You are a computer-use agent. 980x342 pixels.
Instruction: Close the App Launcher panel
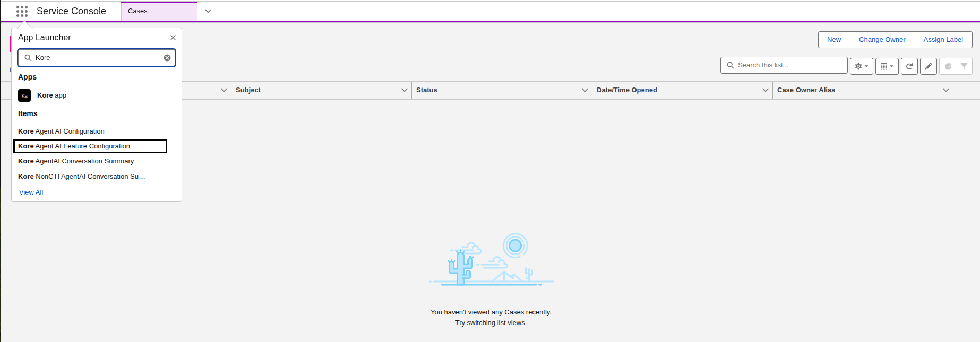coord(173,38)
